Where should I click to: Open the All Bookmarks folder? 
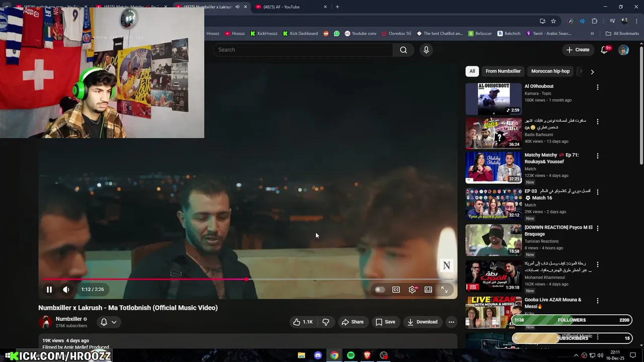622,34
